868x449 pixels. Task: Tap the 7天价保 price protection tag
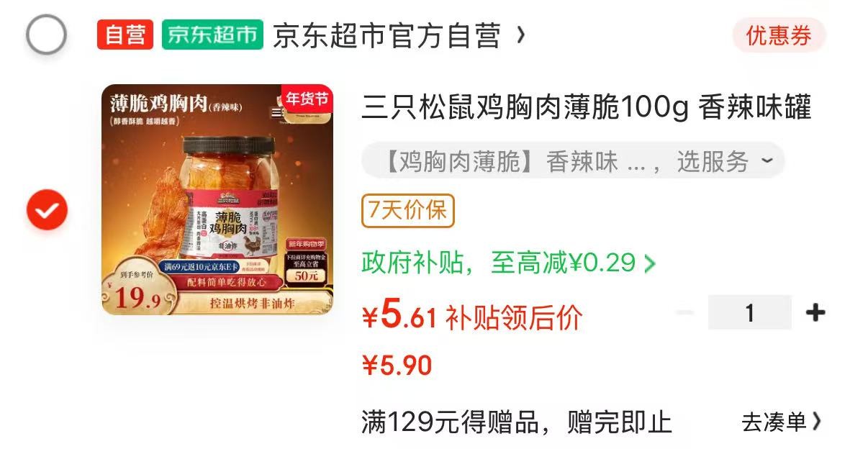click(x=408, y=211)
